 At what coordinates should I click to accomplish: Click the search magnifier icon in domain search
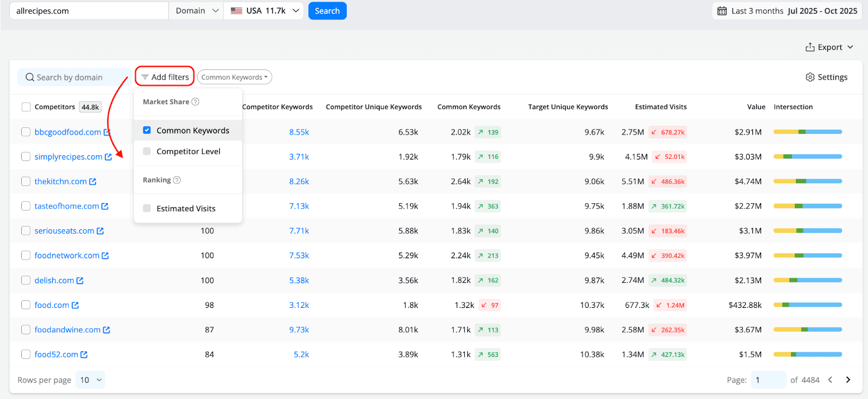coord(30,78)
